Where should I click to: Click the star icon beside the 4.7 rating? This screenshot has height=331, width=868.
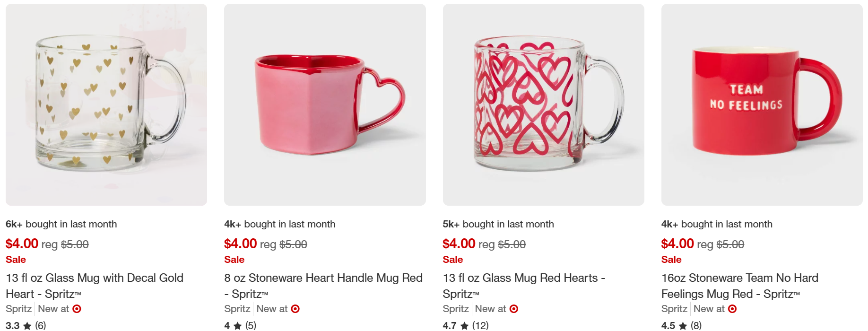464,326
